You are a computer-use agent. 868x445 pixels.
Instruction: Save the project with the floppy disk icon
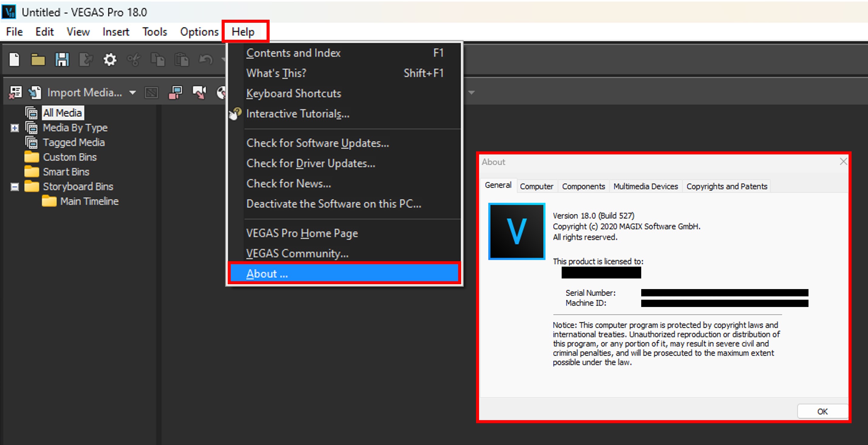tap(62, 60)
